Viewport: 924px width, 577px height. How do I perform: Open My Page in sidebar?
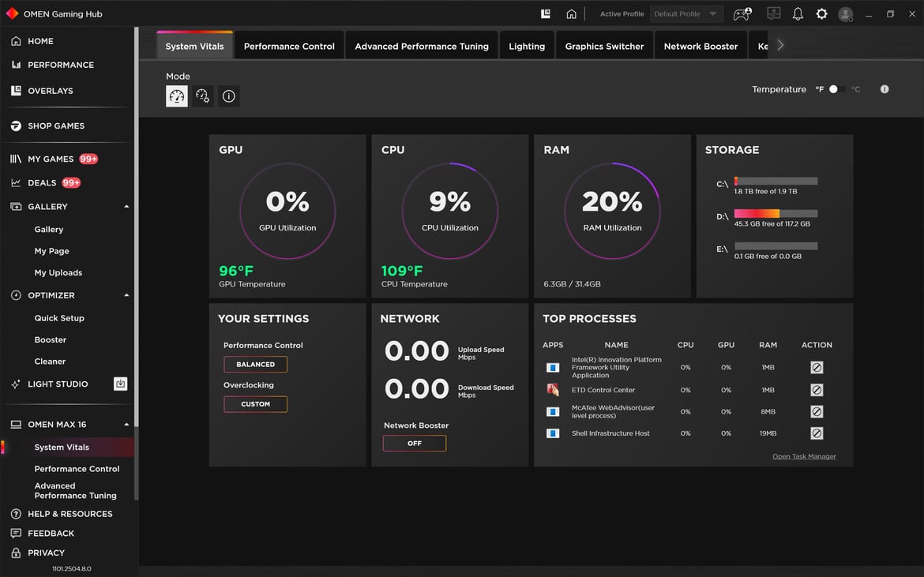tap(52, 252)
